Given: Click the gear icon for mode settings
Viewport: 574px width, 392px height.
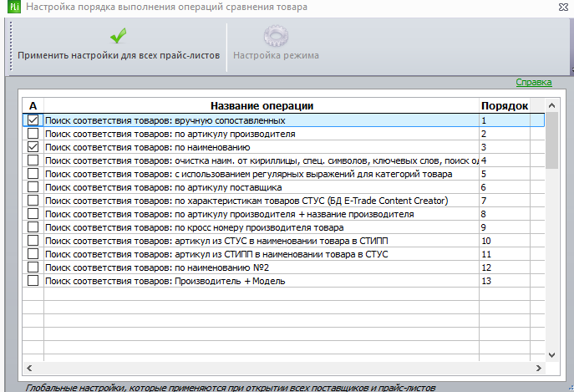Looking at the screenshot, I should (x=276, y=36).
